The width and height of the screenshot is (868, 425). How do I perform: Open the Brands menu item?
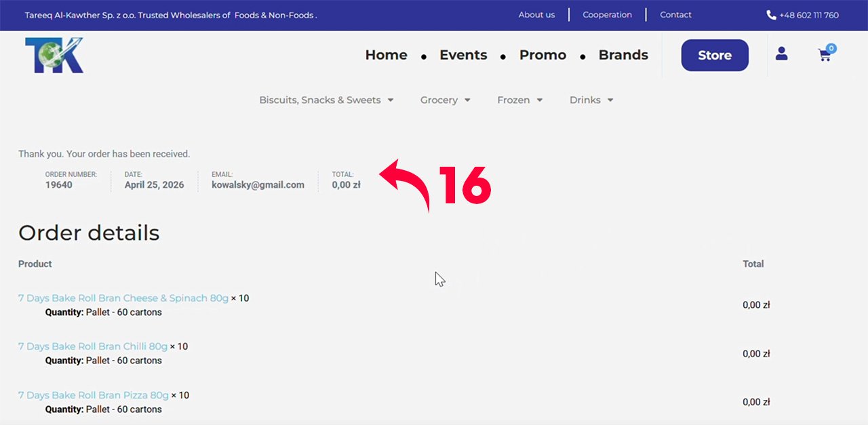click(x=623, y=55)
